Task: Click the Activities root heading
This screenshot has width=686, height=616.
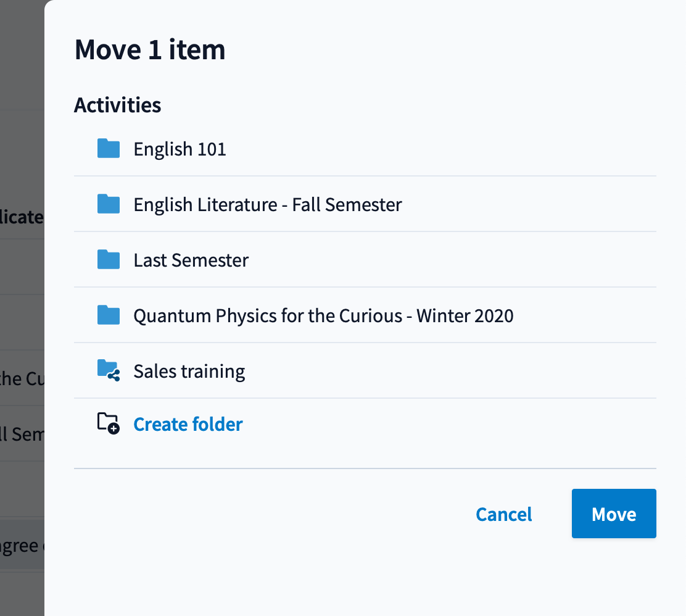Action: tap(118, 105)
